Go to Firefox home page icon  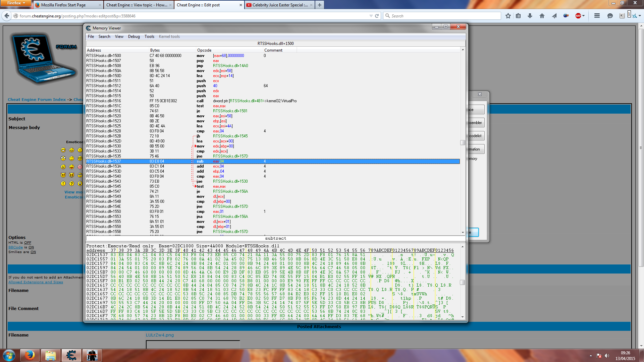click(542, 16)
